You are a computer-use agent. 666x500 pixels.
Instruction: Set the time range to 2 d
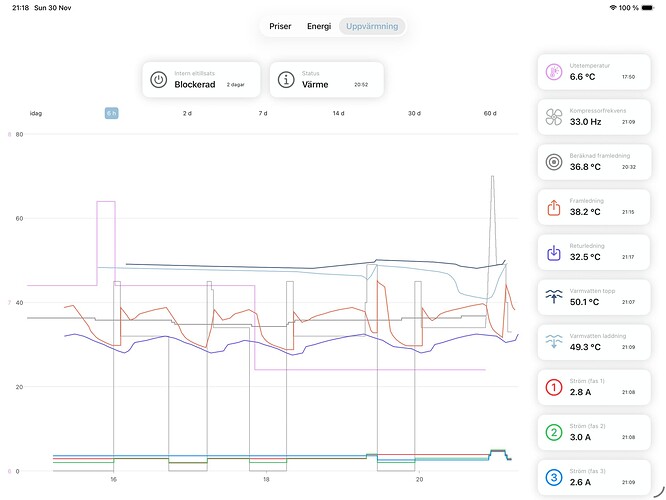[x=187, y=113]
